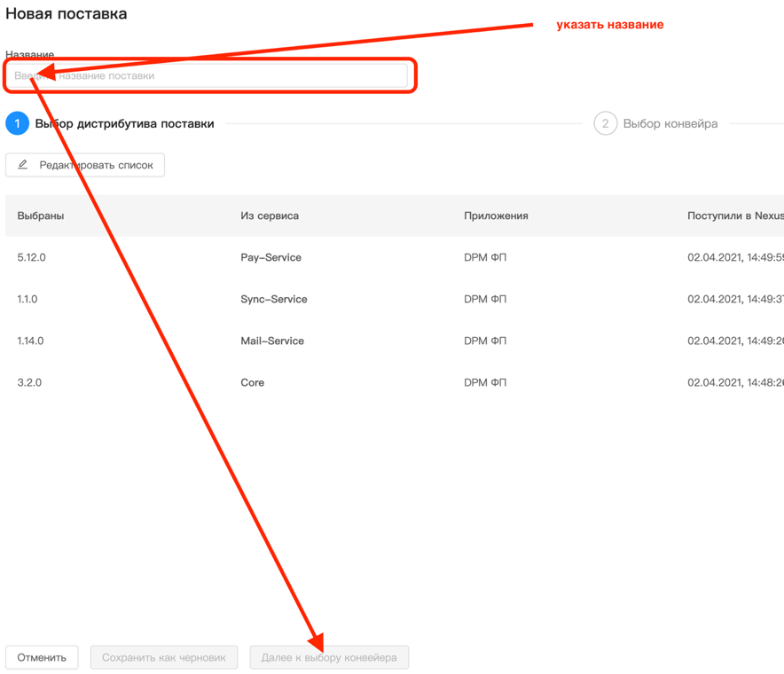Select the Pay-Service row
784x674 pixels.
point(270,257)
